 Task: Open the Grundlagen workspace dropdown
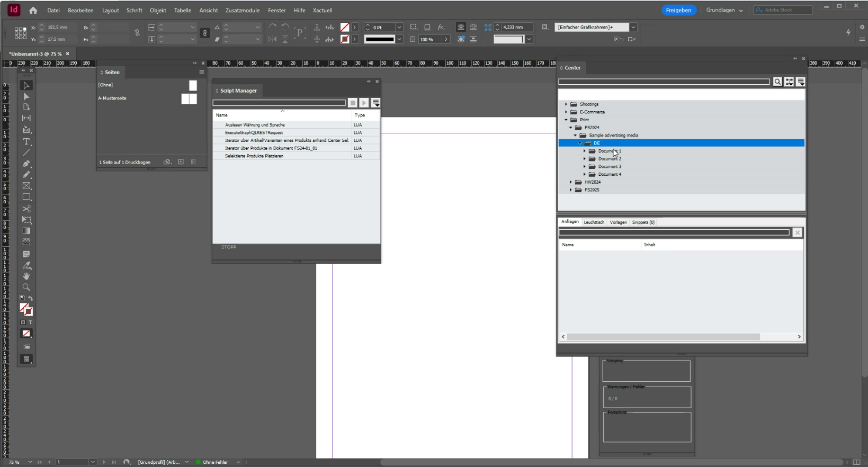(x=724, y=10)
